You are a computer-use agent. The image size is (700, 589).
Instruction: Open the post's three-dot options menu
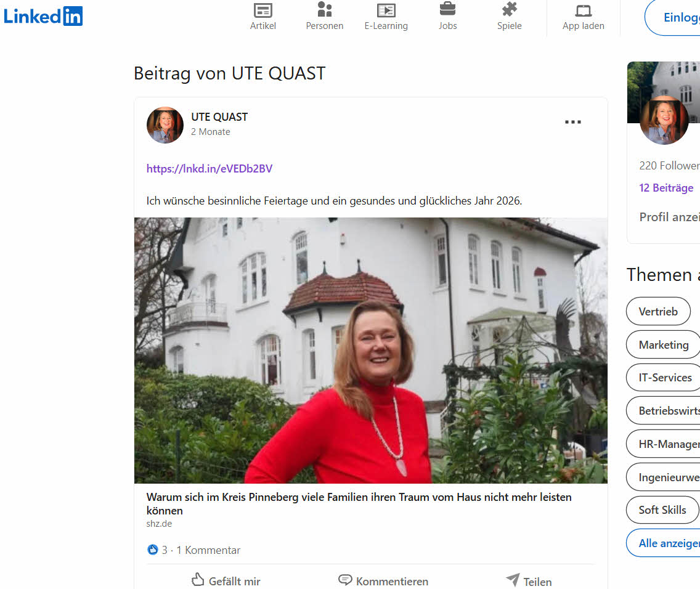point(573,123)
